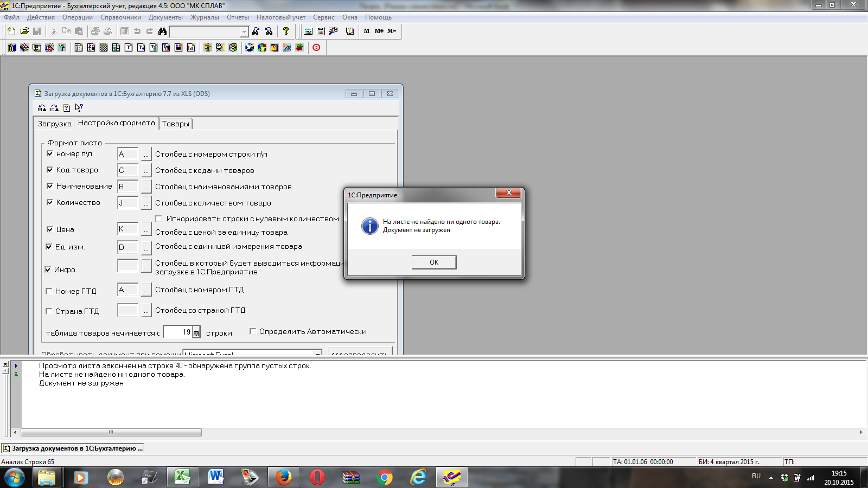The image size is (868, 488).
Task: Open the Windows Start button
Action: (15, 478)
